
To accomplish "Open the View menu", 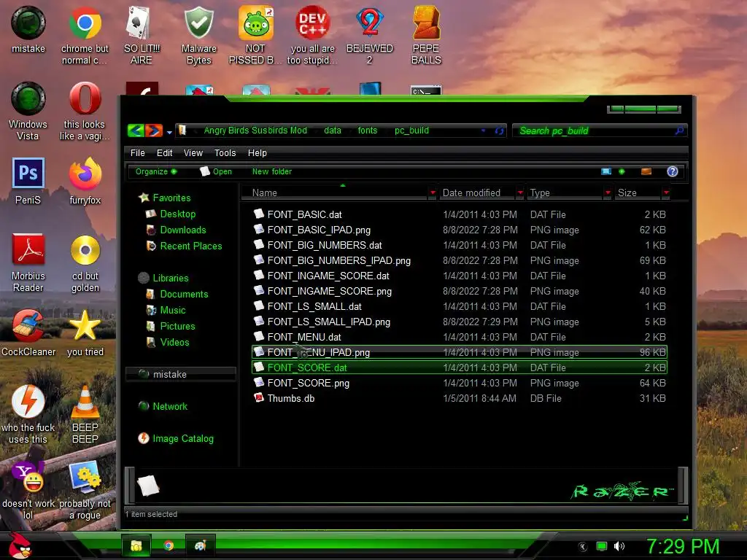I will (193, 153).
